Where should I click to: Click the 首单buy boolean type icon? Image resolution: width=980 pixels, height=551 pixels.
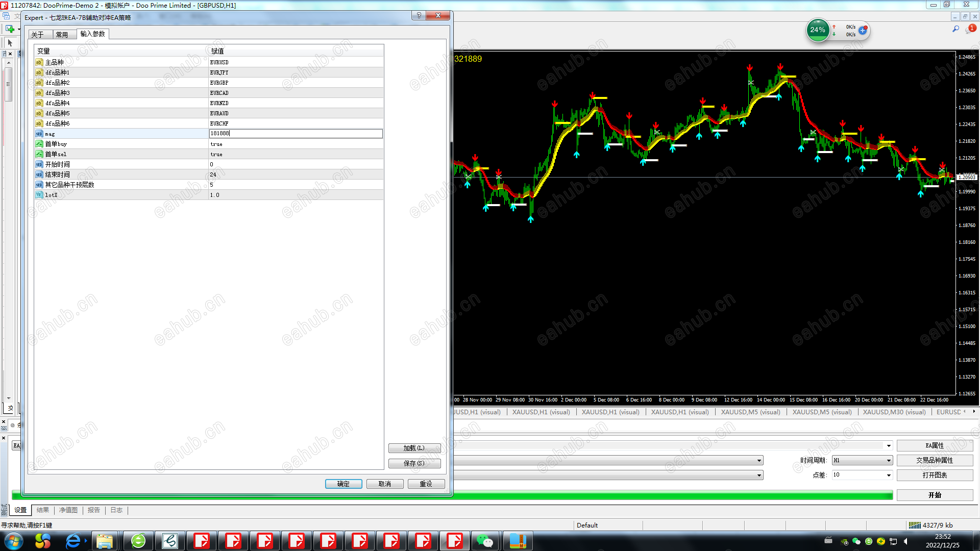(x=39, y=144)
